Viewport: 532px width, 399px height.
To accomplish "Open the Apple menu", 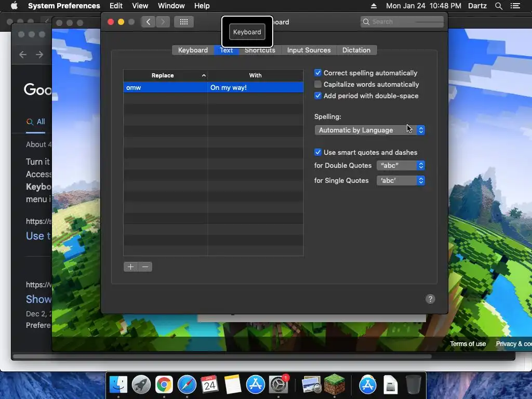I will [14, 6].
